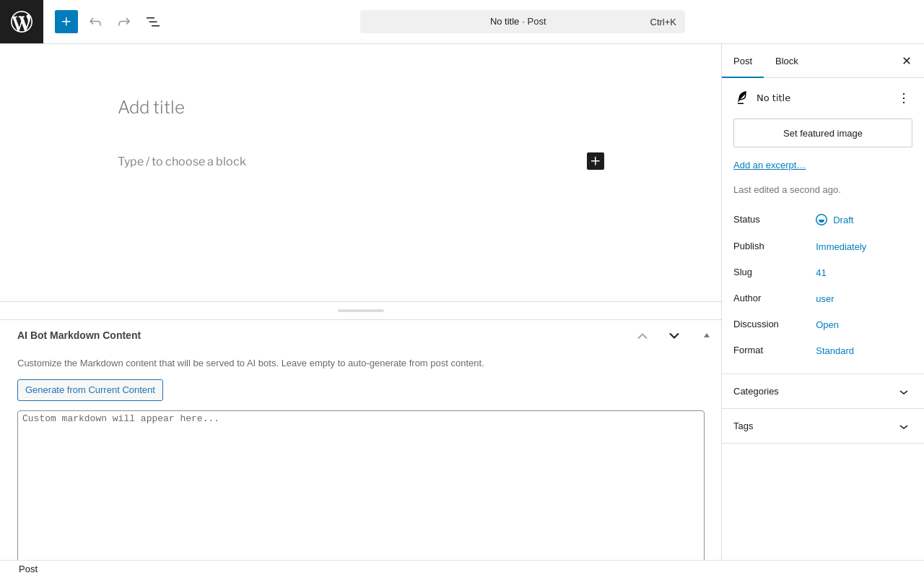Open the block inserter in toolbar
Viewport: 924px width, 578px height.
point(66,22)
